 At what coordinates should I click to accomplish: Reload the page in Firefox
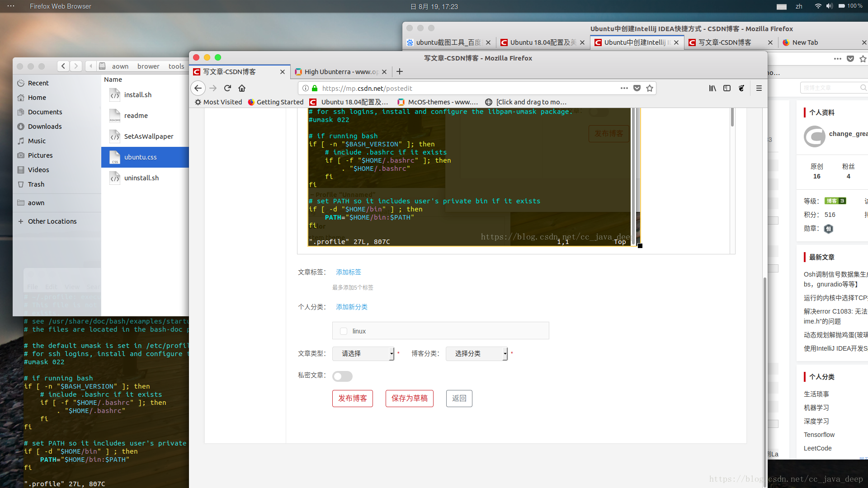tap(227, 88)
